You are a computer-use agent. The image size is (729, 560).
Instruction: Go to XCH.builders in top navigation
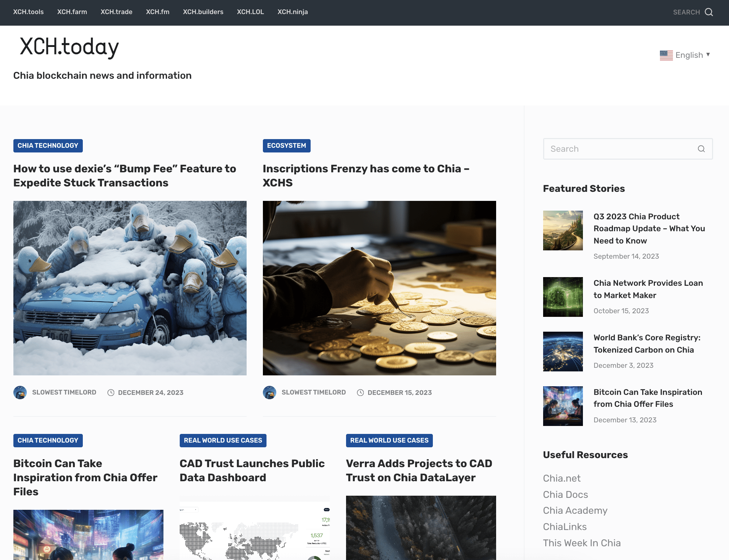tap(203, 12)
